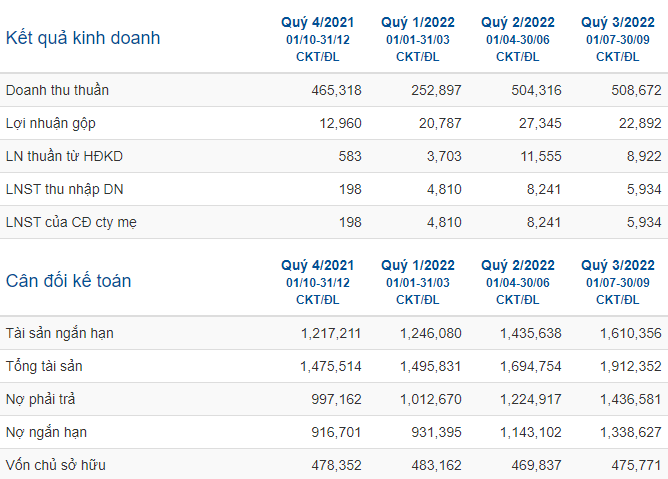Click the Nợ phải trả row label

point(40,399)
